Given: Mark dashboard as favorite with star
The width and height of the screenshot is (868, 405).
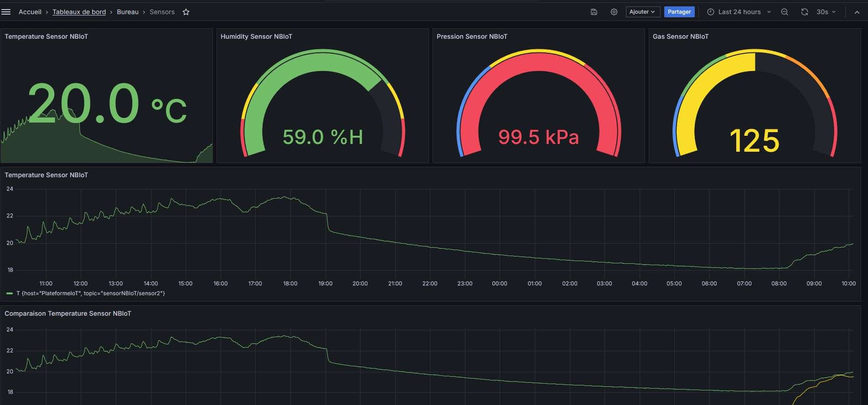Looking at the screenshot, I should 186,12.
